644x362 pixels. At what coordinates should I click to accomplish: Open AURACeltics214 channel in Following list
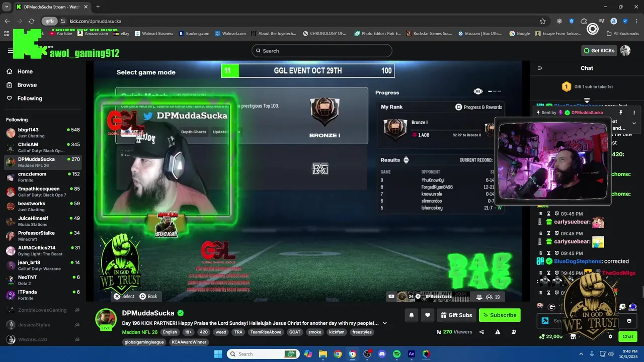coord(43,250)
